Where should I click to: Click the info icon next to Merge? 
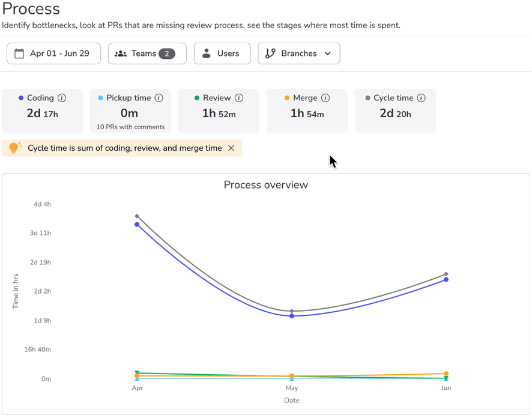tap(325, 98)
